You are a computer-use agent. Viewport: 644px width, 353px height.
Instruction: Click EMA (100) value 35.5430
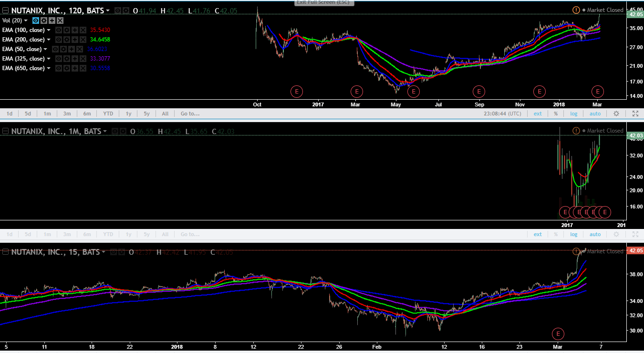[x=100, y=30]
